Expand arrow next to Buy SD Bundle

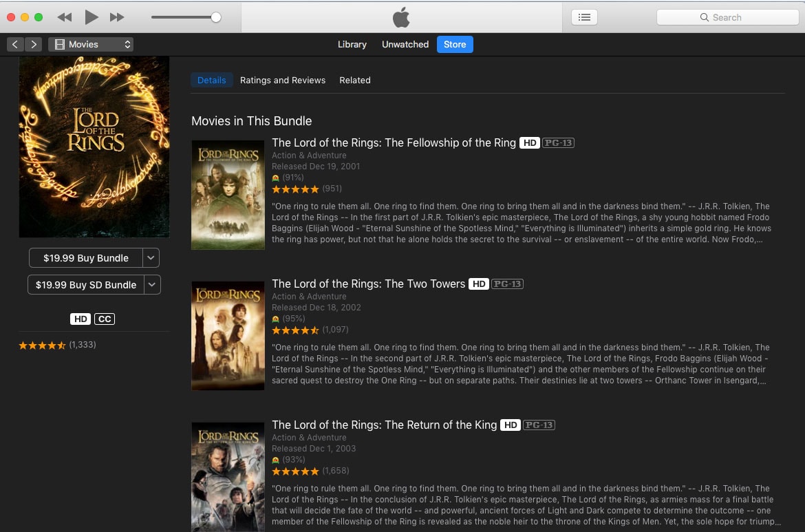pos(151,285)
